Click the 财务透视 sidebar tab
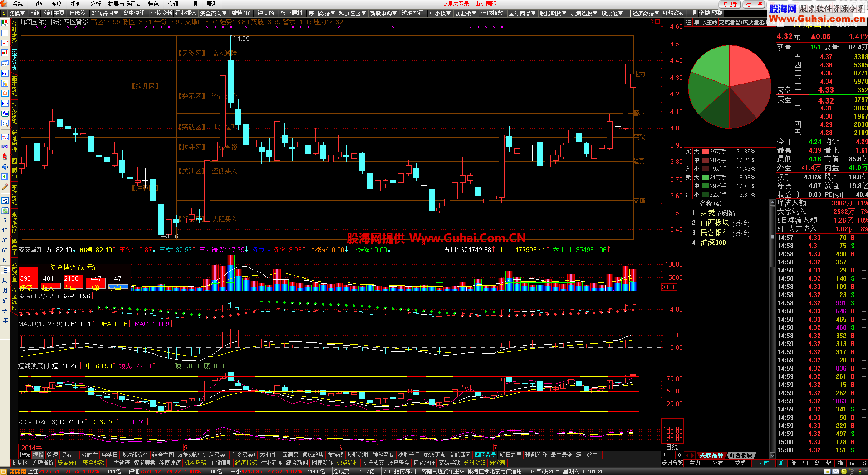This screenshot has height=475, width=868. 15,114
